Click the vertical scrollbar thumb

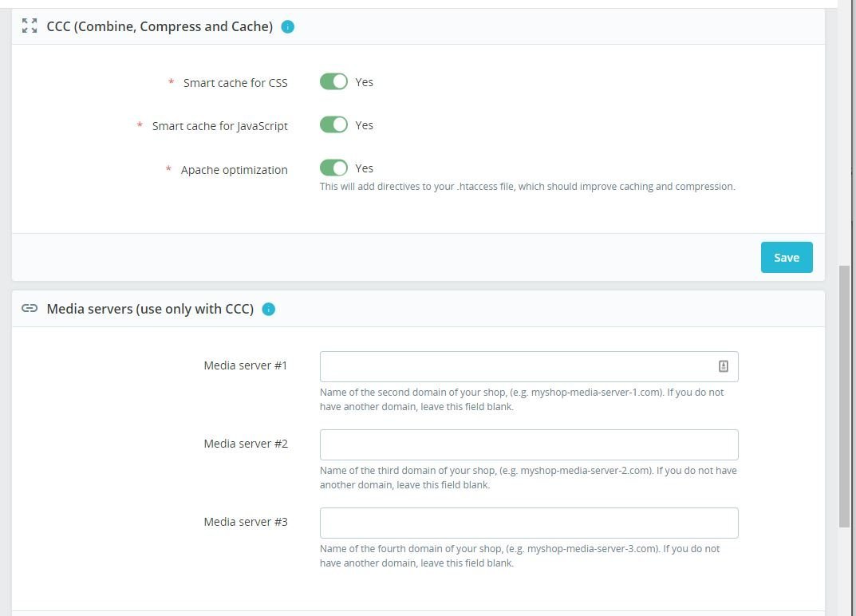[844, 395]
